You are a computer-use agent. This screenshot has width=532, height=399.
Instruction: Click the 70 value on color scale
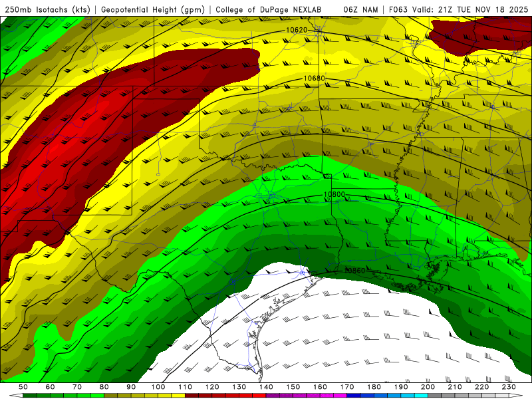pyautogui.click(x=77, y=387)
